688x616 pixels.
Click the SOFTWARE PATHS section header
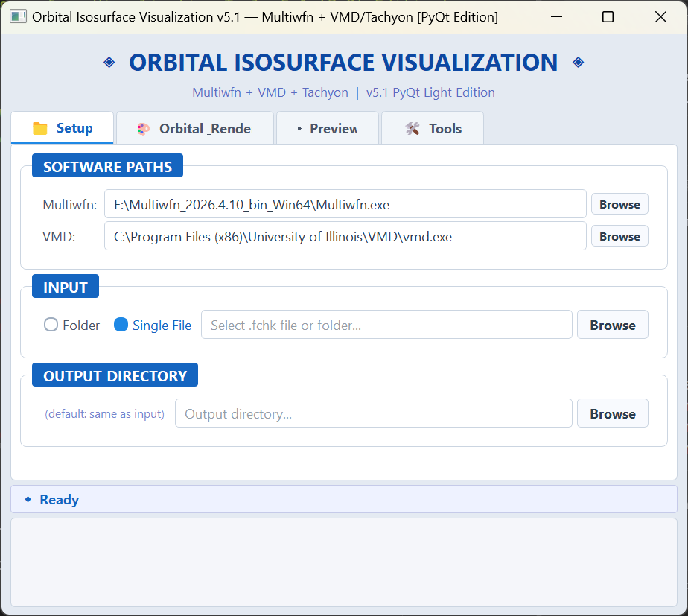[x=107, y=166]
